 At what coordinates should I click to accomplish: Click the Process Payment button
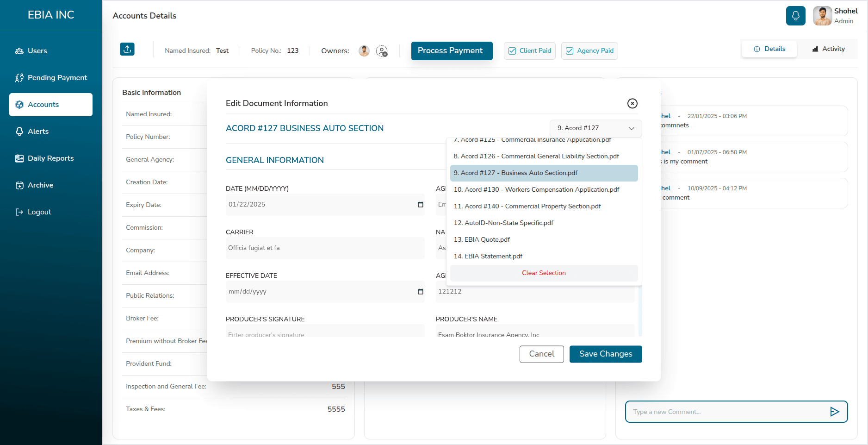pyautogui.click(x=452, y=51)
